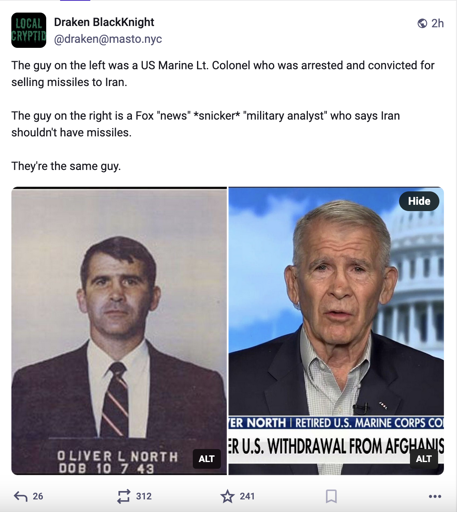Show ALT text for the left photo

click(206, 459)
